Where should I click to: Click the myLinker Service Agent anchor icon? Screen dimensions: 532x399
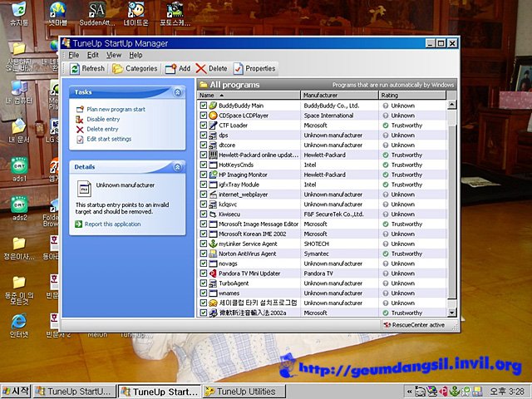coord(213,244)
